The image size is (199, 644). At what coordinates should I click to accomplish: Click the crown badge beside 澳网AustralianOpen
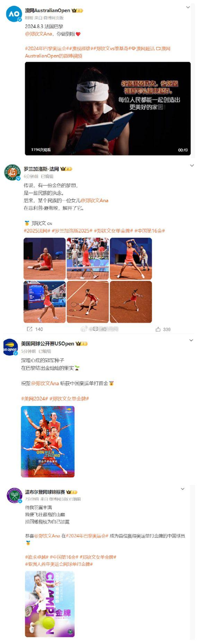77,11
